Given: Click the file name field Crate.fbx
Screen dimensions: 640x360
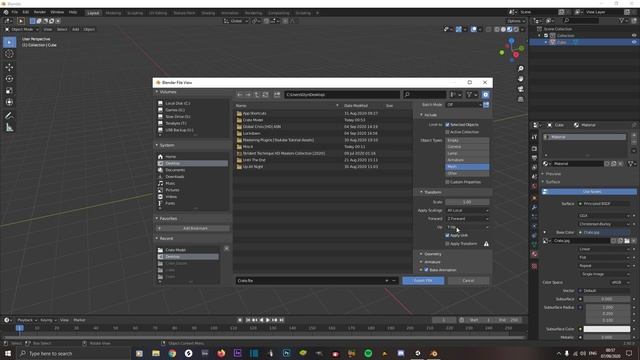Looking at the screenshot, I should (x=311, y=281).
